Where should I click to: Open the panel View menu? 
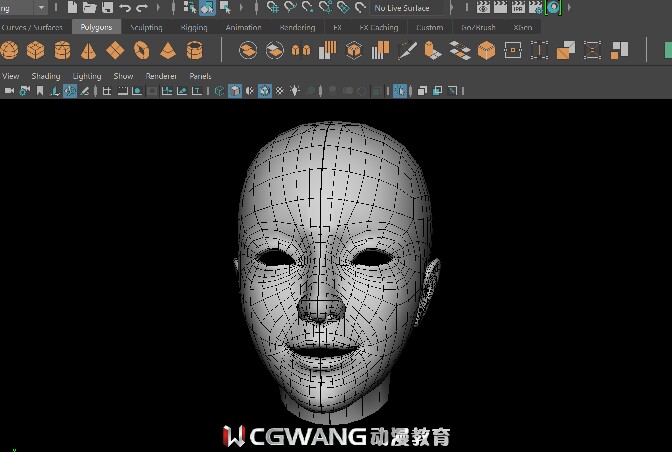tap(11, 76)
